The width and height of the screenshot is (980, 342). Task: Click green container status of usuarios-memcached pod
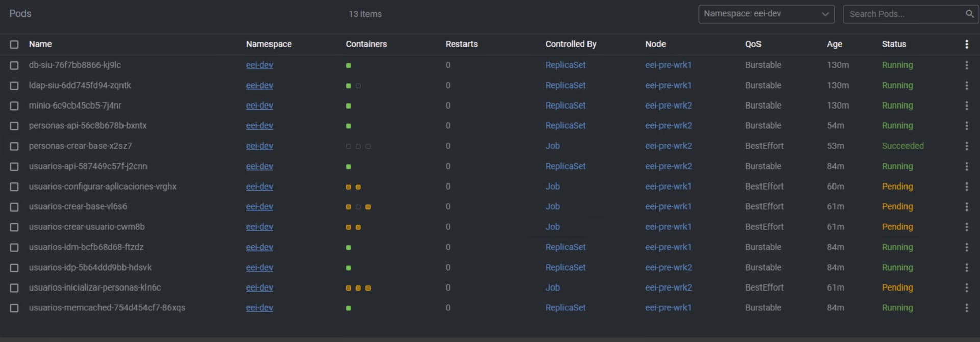348,308
